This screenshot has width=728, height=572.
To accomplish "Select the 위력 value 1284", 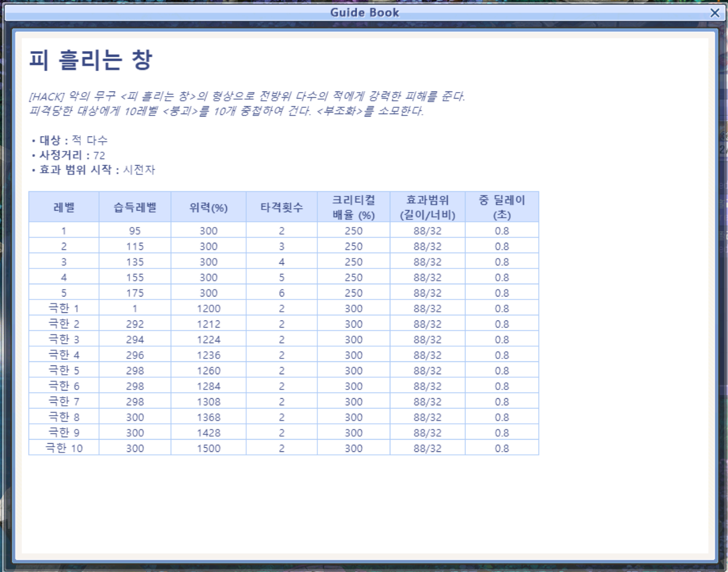I will pyautogui.click(x=208, y=386).
